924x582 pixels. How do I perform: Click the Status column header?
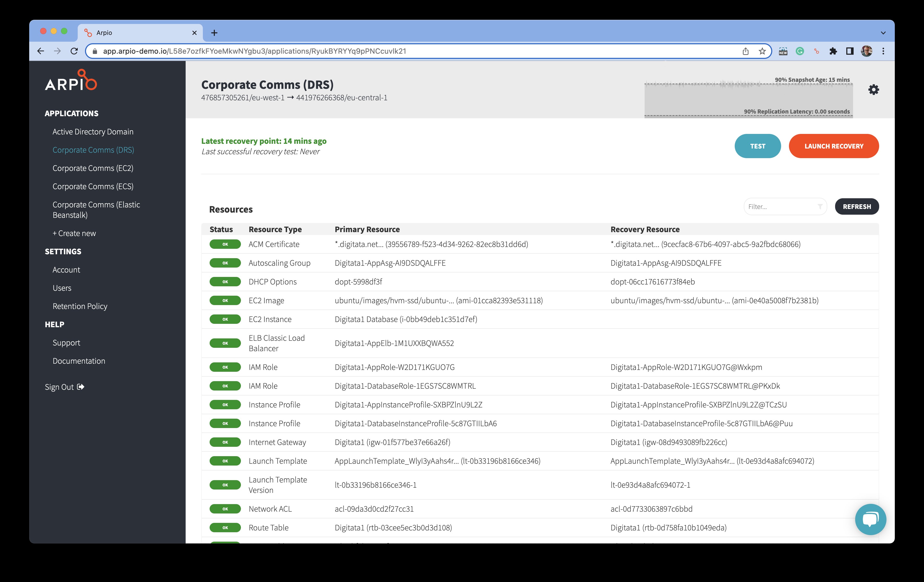point(221,229)
